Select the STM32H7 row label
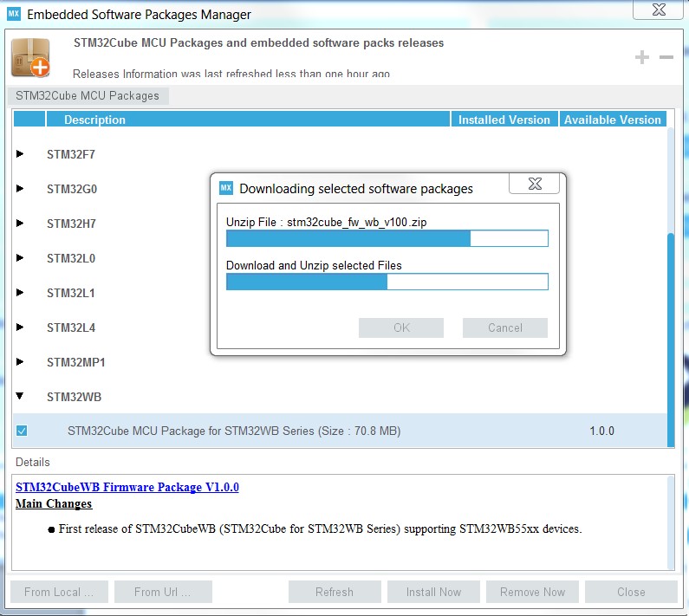689x616 pixels. 71,224
